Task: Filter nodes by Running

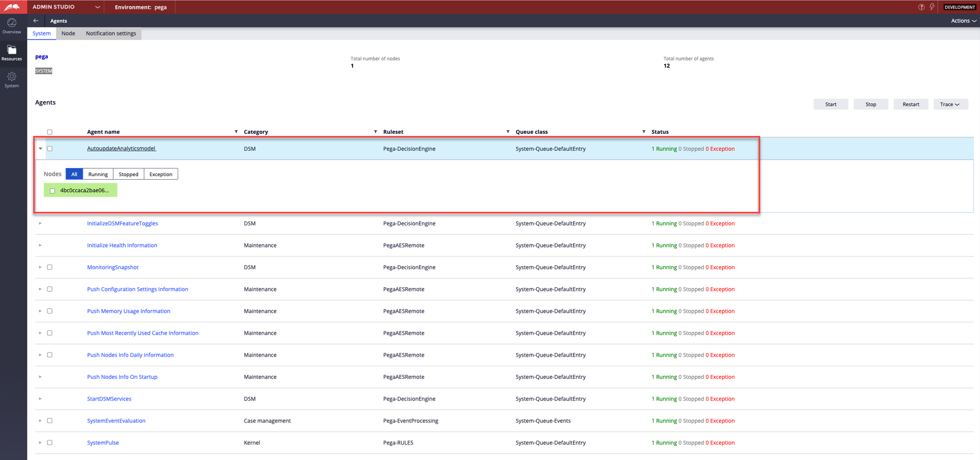Action: coord(98,174)
